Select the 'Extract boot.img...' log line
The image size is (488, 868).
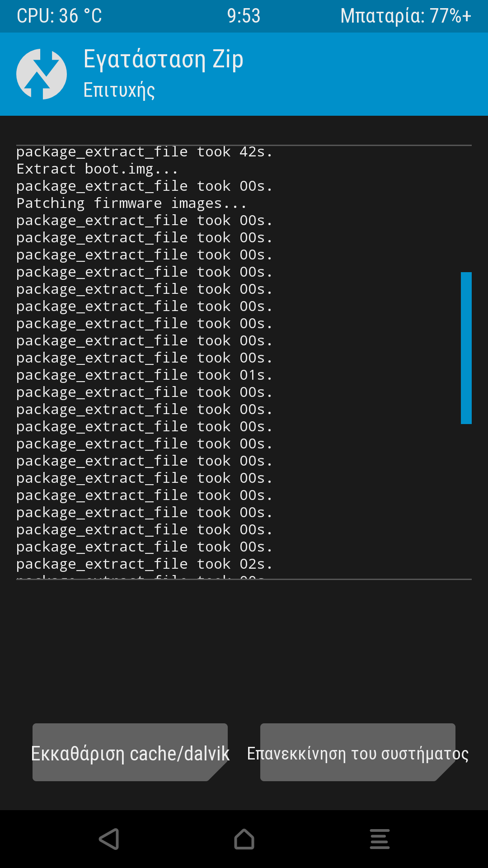point(97,169)
